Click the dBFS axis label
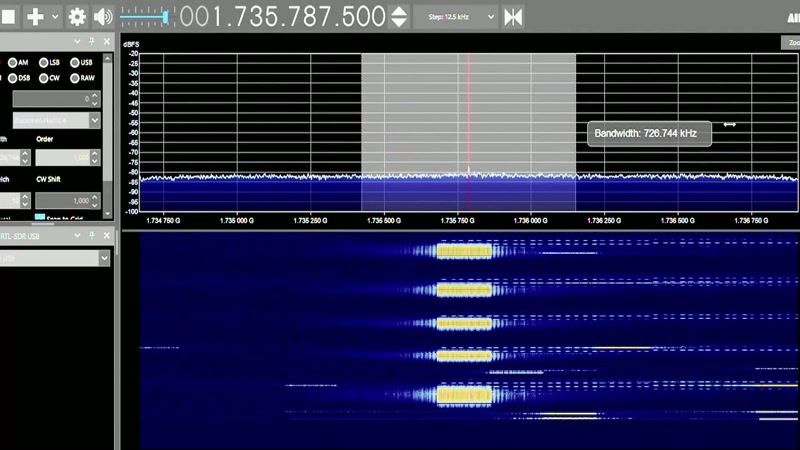 click(x=131, y=44)
